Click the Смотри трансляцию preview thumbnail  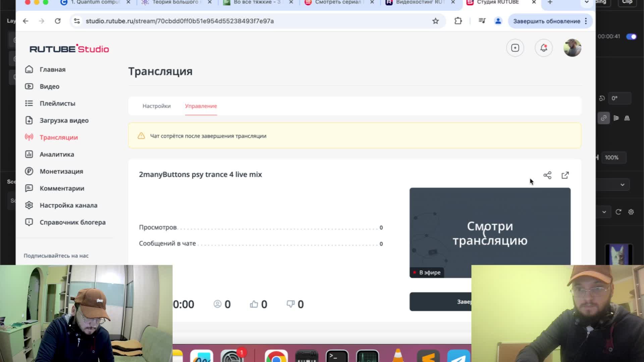click(490, 233)
